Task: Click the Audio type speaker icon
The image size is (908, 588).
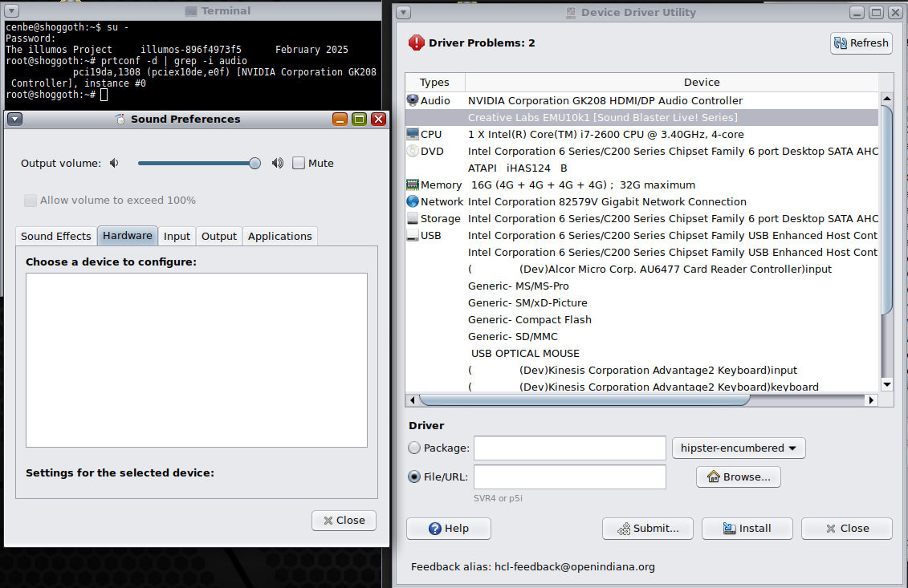Action: [413, 101]
